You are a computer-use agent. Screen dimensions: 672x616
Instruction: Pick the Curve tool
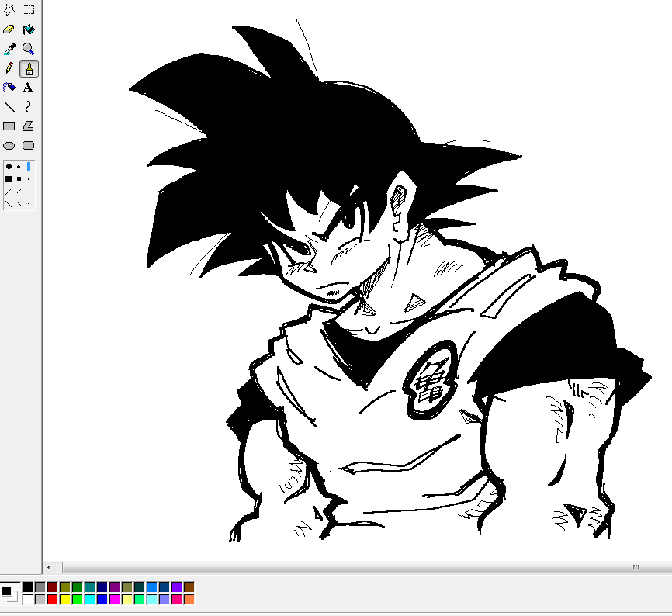pyautogui.click(x=28, y=106)
